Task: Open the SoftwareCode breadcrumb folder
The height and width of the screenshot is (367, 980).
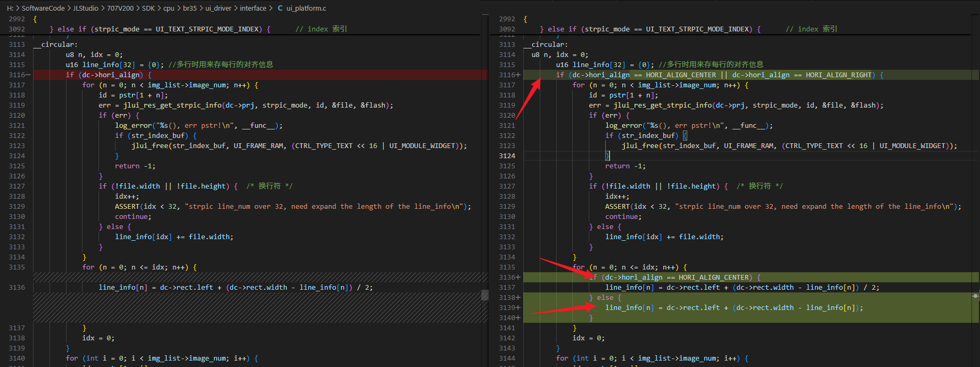Action: coord(43,8)
